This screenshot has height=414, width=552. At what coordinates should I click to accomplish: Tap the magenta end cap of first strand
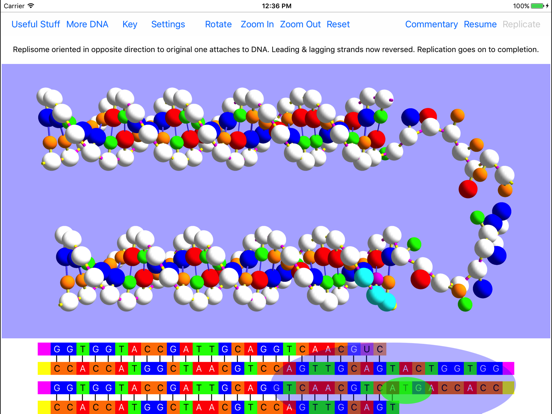[x=44, y=349]
